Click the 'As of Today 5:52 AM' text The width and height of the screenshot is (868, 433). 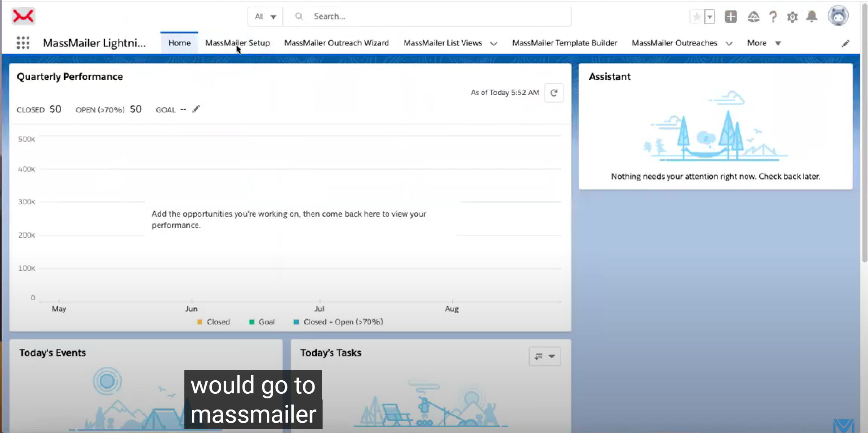(x=505, y=92)
